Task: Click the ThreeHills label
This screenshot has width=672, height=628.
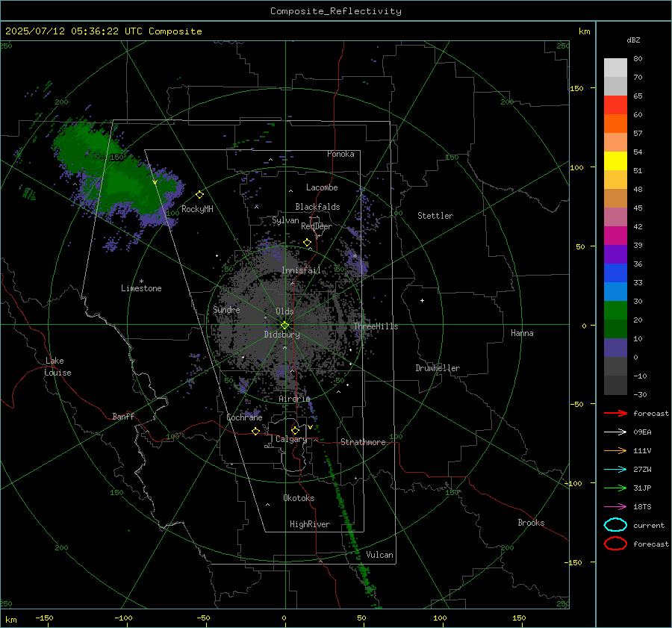Action: click(x=376, y=326)
